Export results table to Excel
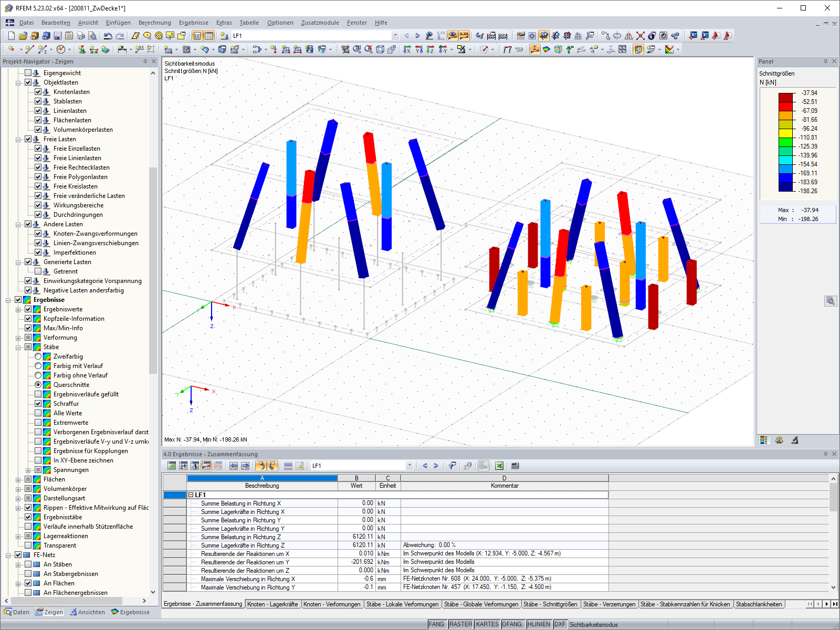 click(499, 466)
